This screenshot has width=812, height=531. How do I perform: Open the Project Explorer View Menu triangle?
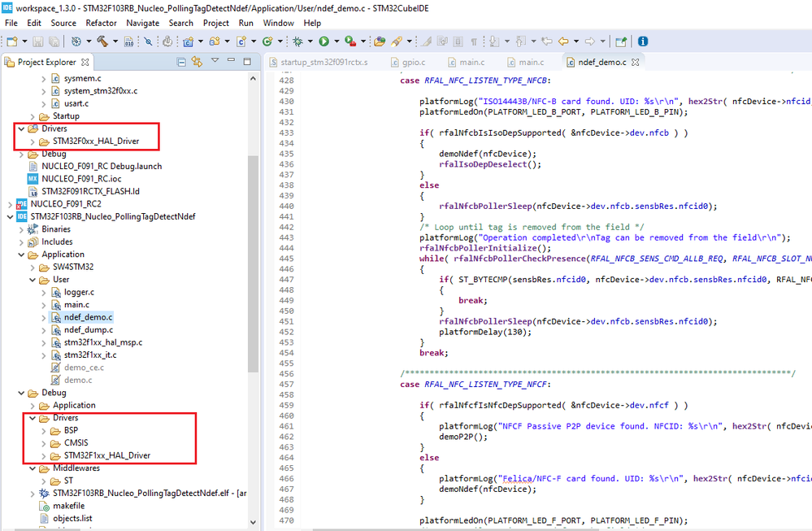coord(215,61)
